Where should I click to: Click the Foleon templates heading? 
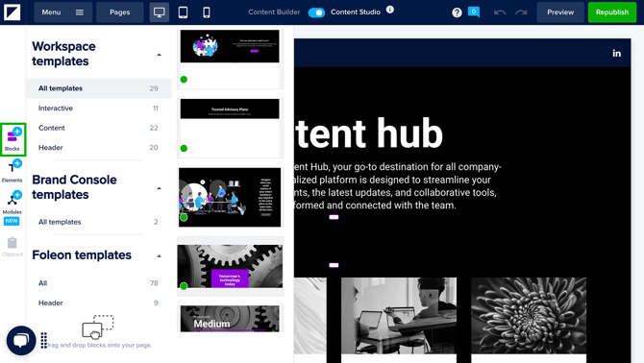click(x=82, y=255)
